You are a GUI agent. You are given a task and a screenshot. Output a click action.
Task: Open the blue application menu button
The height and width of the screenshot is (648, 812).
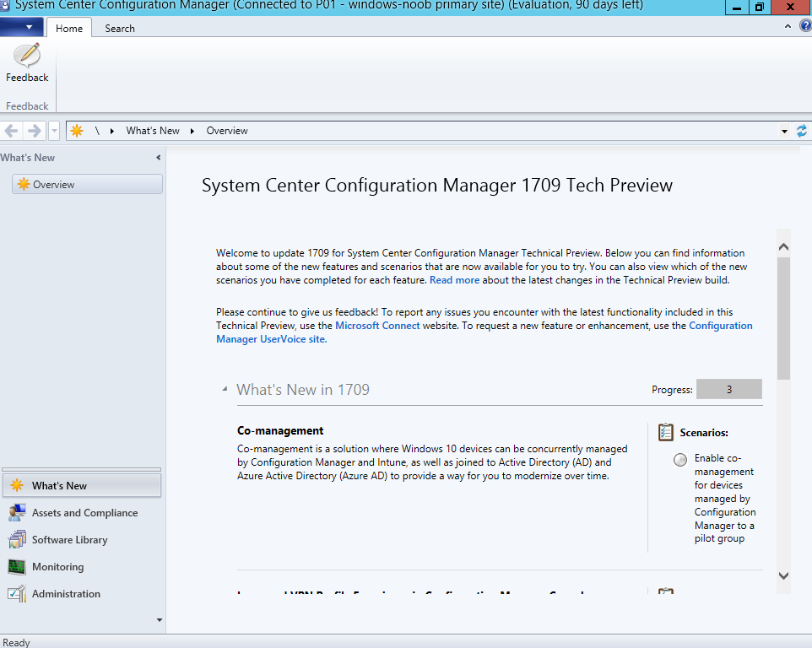22,26
